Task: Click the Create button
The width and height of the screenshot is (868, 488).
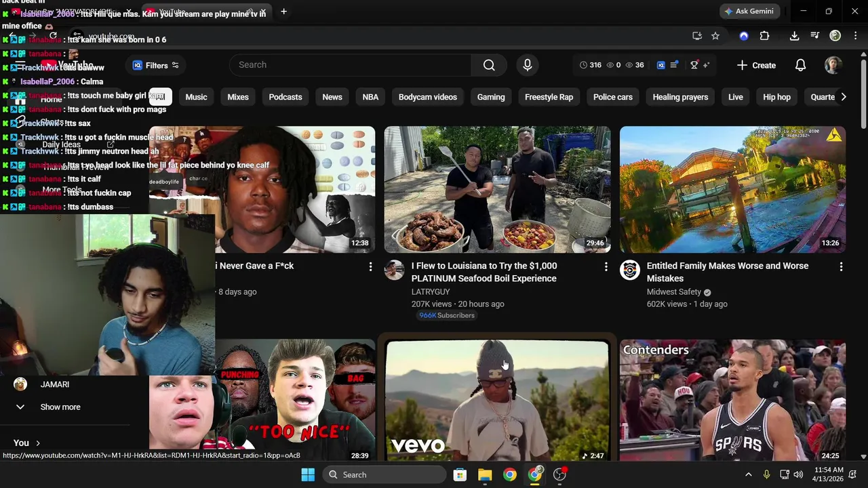Action: coord(756,65)
